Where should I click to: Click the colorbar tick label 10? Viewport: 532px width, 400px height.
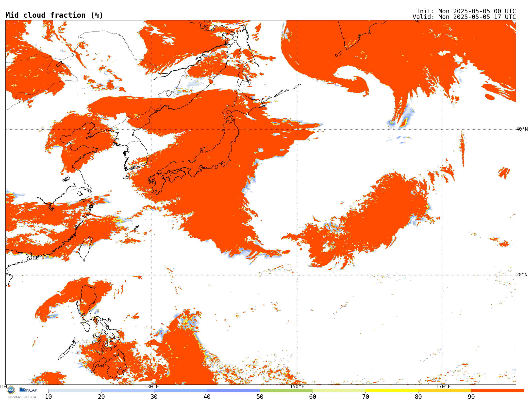[x=49, y=397]
